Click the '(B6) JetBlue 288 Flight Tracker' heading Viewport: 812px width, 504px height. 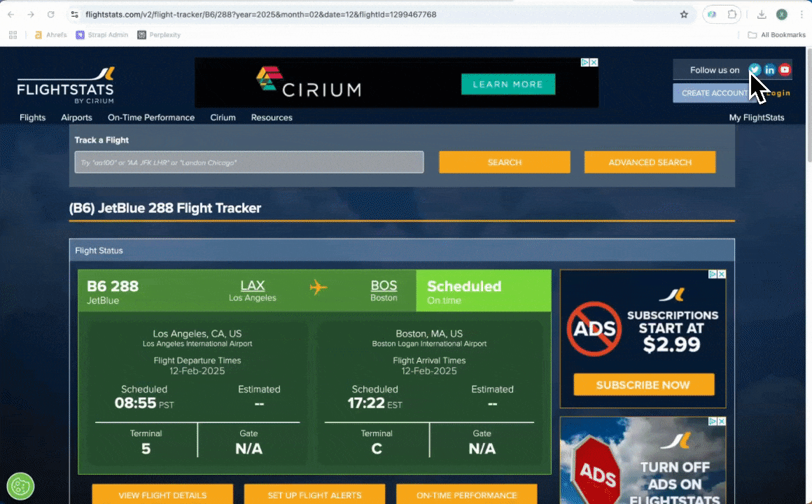tap(165, 208)
